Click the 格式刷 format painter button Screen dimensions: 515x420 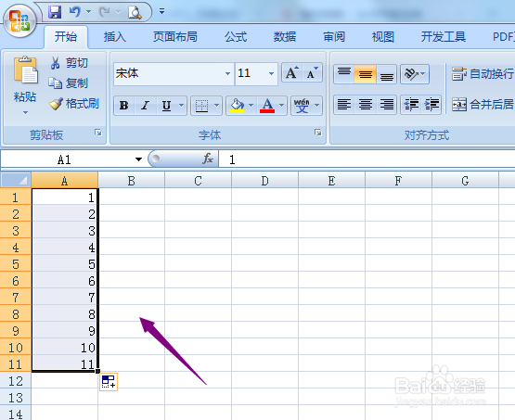click(74, 104)
